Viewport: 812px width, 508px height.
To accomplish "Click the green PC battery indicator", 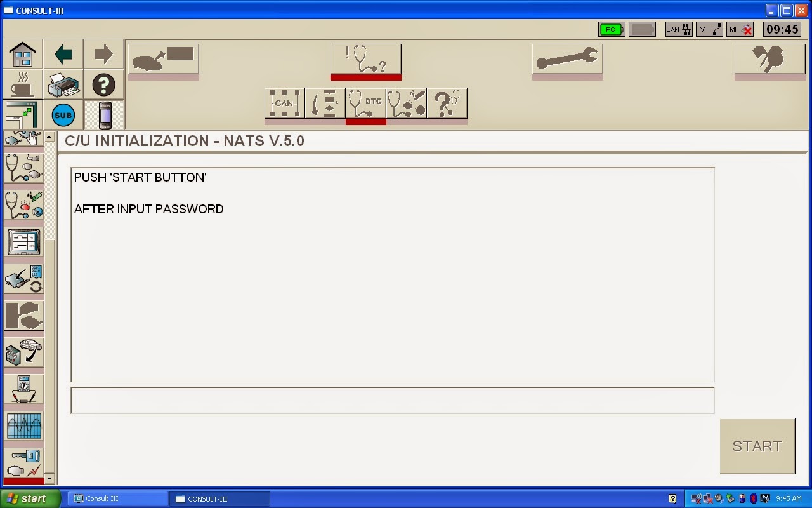I will click(612, 29).
